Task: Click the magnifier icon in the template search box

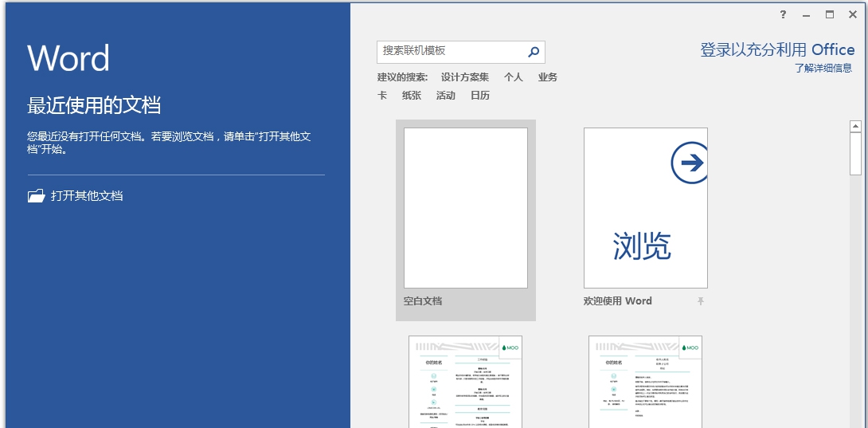Action: click(x=534, y=52)
